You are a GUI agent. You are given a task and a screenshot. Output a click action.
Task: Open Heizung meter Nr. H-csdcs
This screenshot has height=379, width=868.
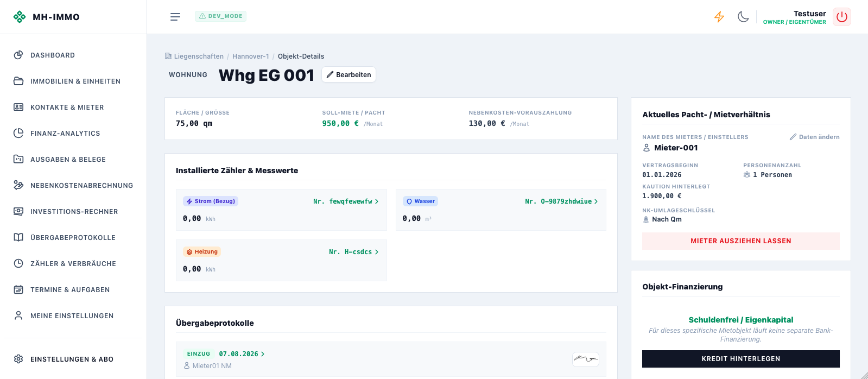click(x=354, y=252)
